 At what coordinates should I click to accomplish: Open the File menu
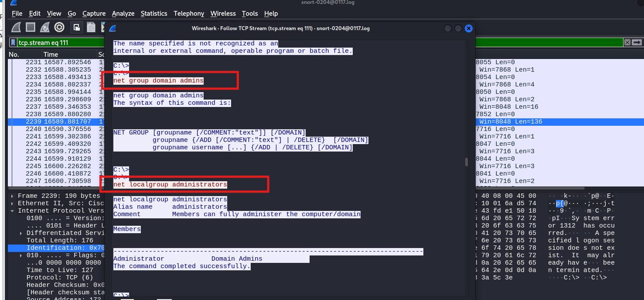tap(17, 14)
